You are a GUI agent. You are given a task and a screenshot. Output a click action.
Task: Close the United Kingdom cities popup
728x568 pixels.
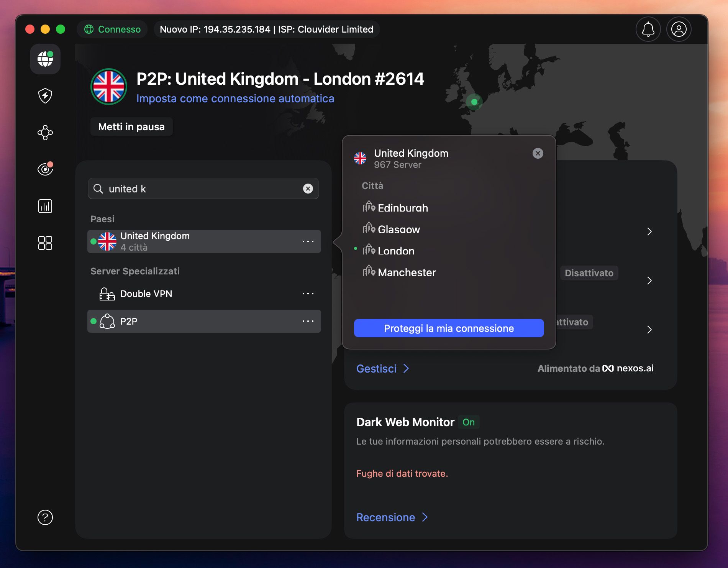pyautogui.click(x=538, y=153)
